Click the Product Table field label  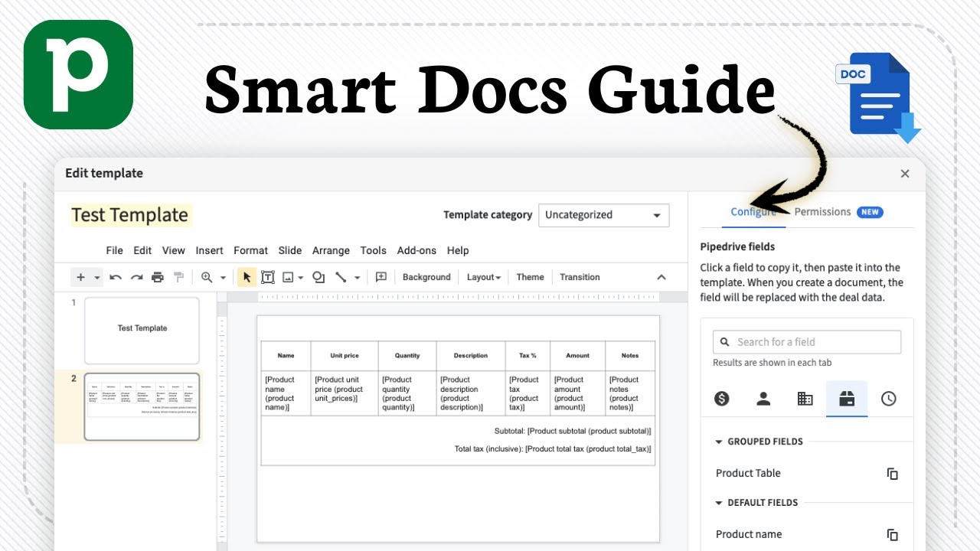(748, 474)
